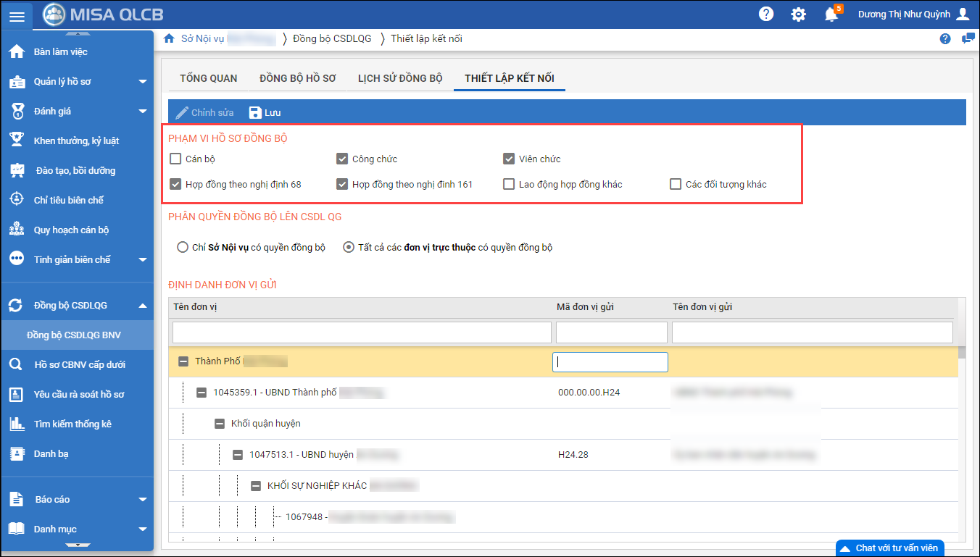Select Chỉ Sở Nội vụ radio option
The height and width of the screenshot is (557, 980).
[x=183, y=247]
